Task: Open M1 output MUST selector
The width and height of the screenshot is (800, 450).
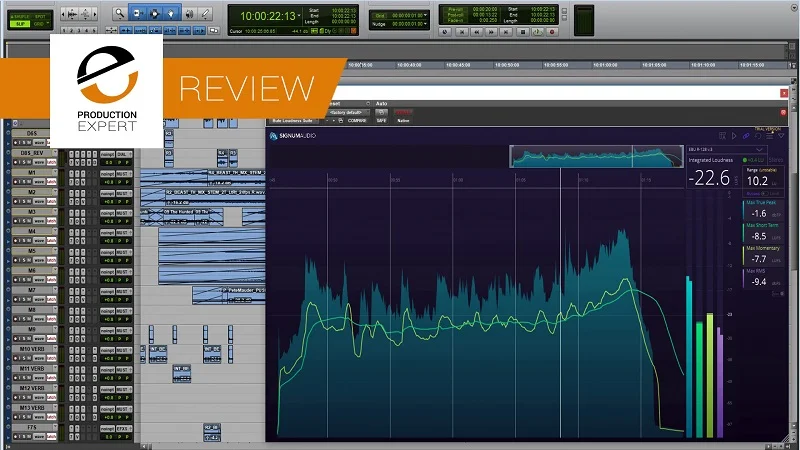Action: [123, 173]
